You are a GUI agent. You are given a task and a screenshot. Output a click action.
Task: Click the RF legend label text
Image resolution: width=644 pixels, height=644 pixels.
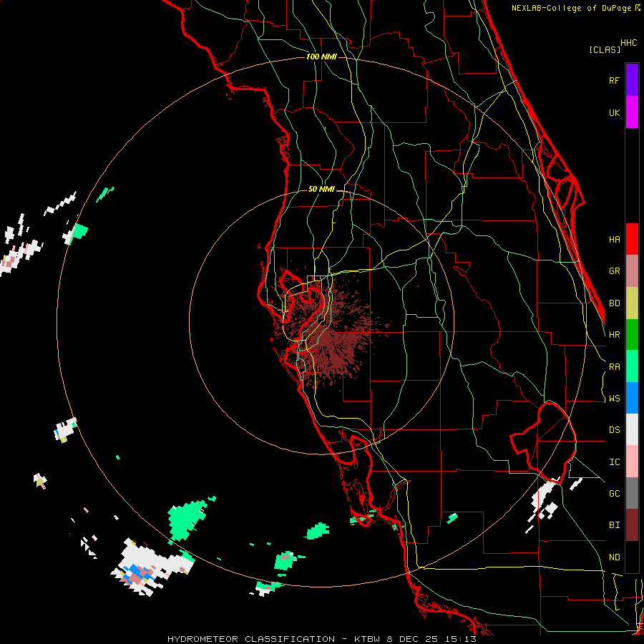pyautogui.click(x=614, y=80)
